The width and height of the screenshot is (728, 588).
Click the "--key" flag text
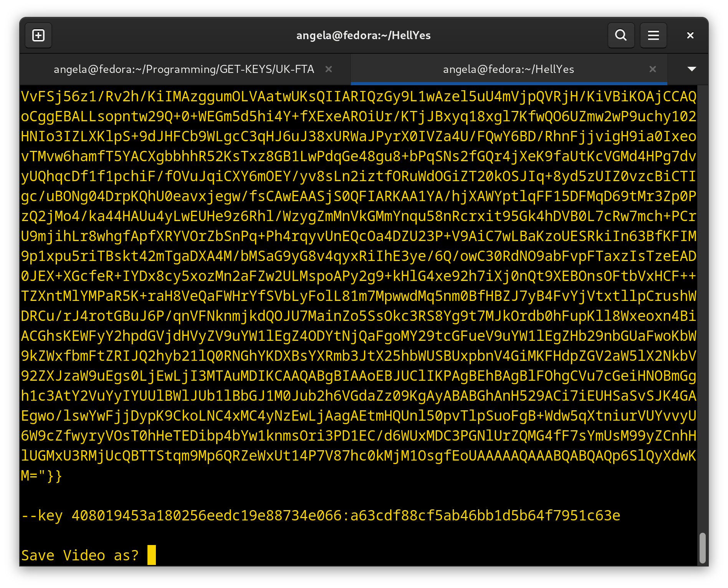click(x=42, y=515)
